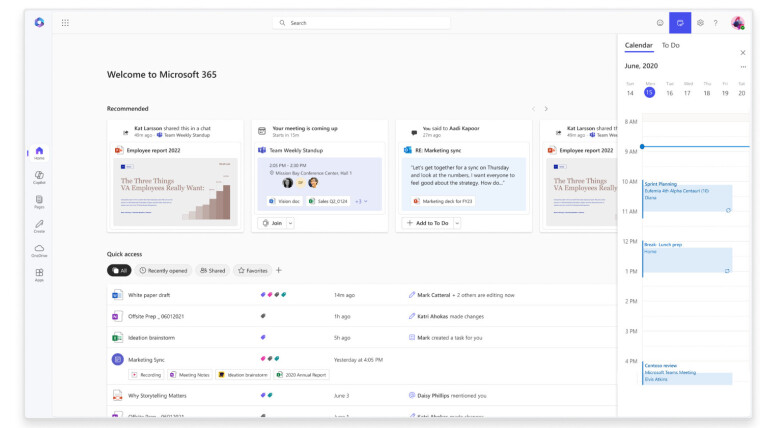Select day 15 in the calendar
Image resolution: width=760 pixels, height=428 pixels.
649,92
